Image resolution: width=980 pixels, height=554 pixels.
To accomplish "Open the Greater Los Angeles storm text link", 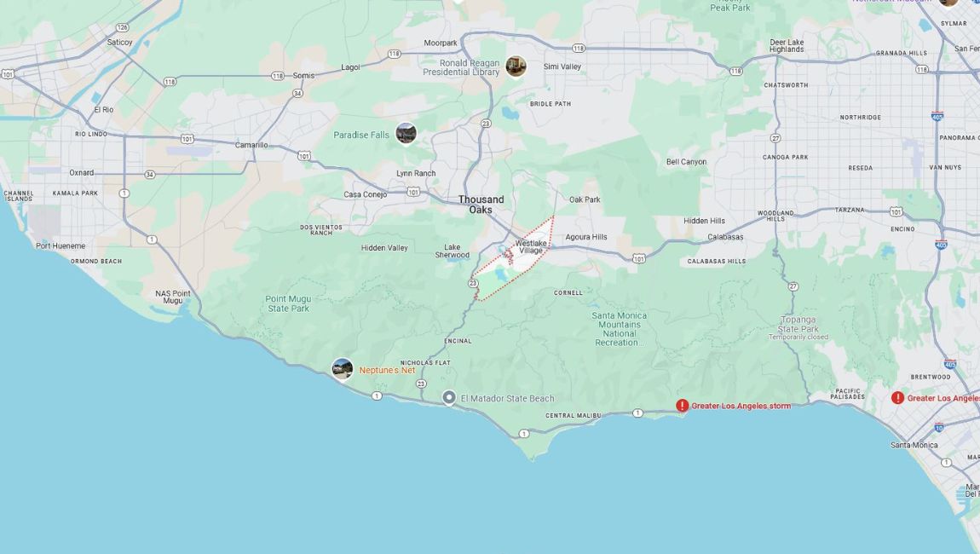I will (741, 406).
